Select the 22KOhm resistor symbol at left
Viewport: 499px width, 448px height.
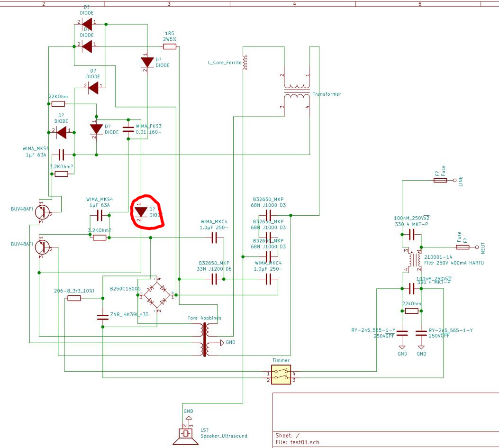point(58,104)
